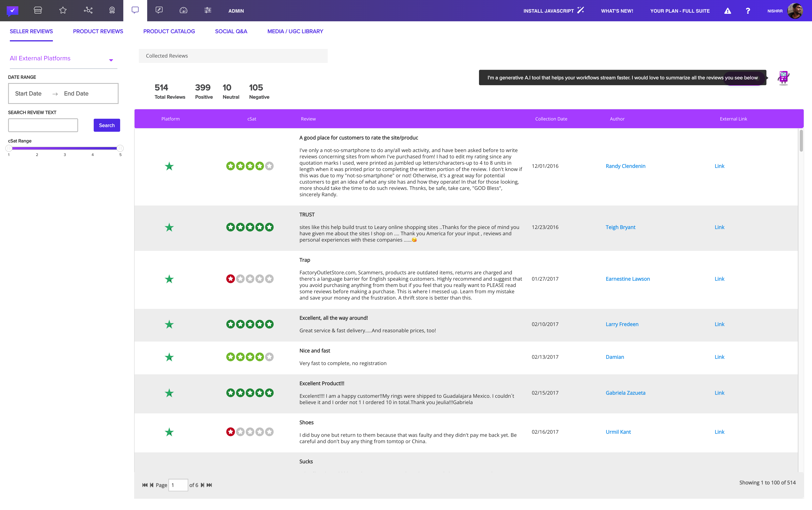This screenshot has width=812, height=510.
Task: Open the storefront icon in top navigation
Action: pos(38,10)
